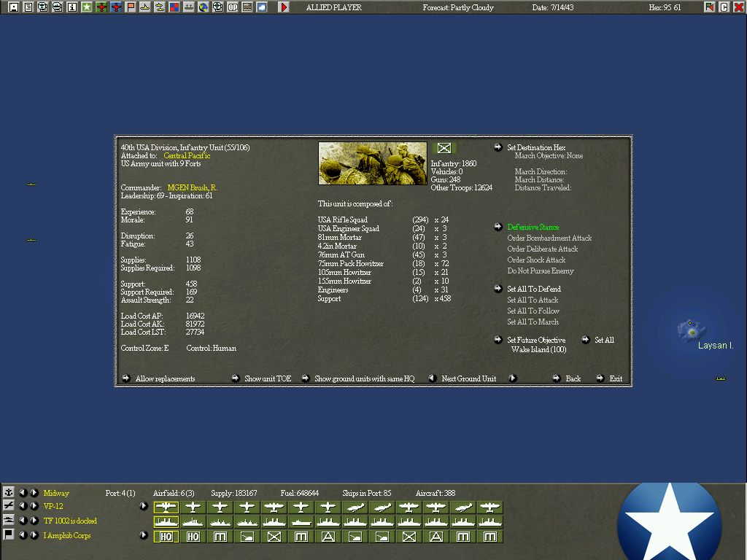Click the Exit button in unit panel
Screen dimensions: 747x560
pyautogui.click(x=600, y=378)
